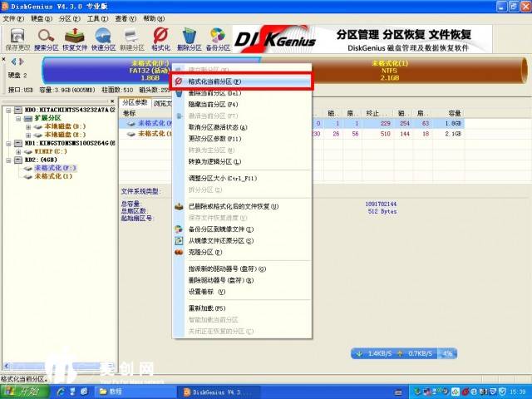Open the 恢复文件 (Recover Files) tool

pos(75,37)
